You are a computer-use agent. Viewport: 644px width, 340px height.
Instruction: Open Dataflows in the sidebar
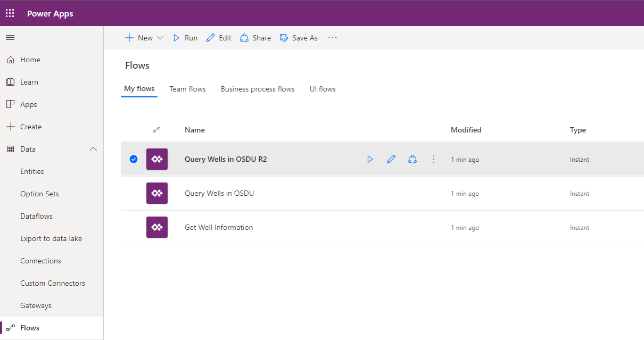tap(36, 216)
